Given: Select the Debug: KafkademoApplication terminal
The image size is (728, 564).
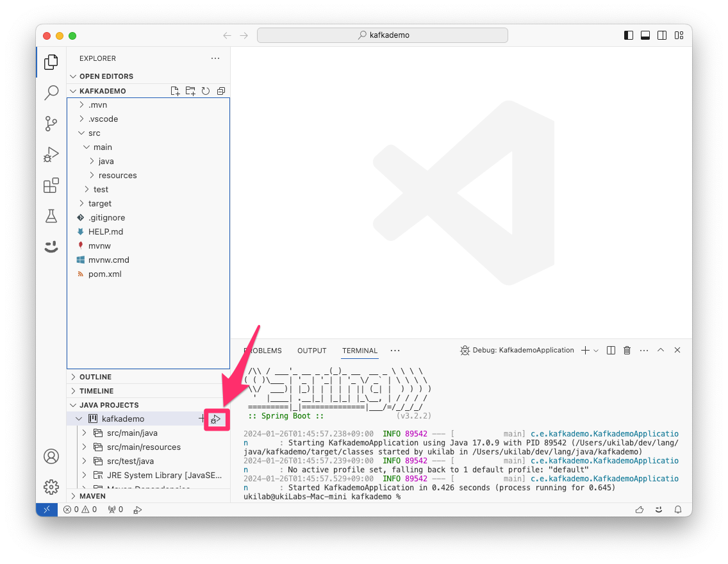Looking at the screenshot, I should pos(517,351).
